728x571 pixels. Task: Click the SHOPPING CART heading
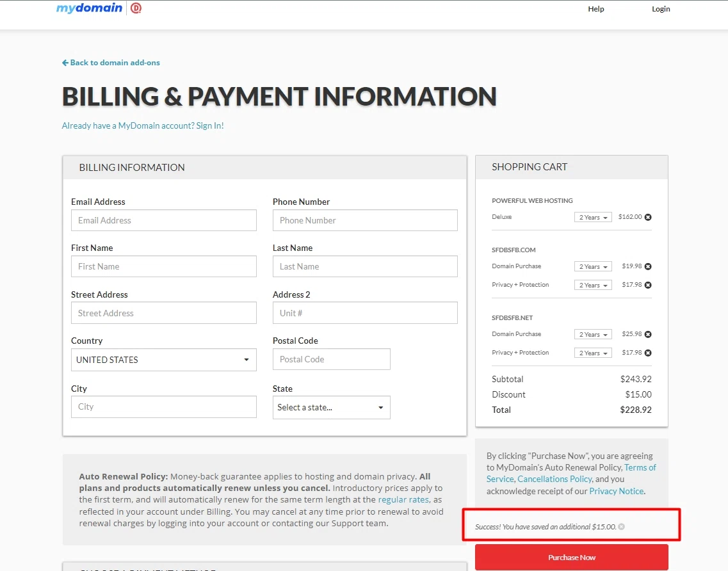[530, 167]
